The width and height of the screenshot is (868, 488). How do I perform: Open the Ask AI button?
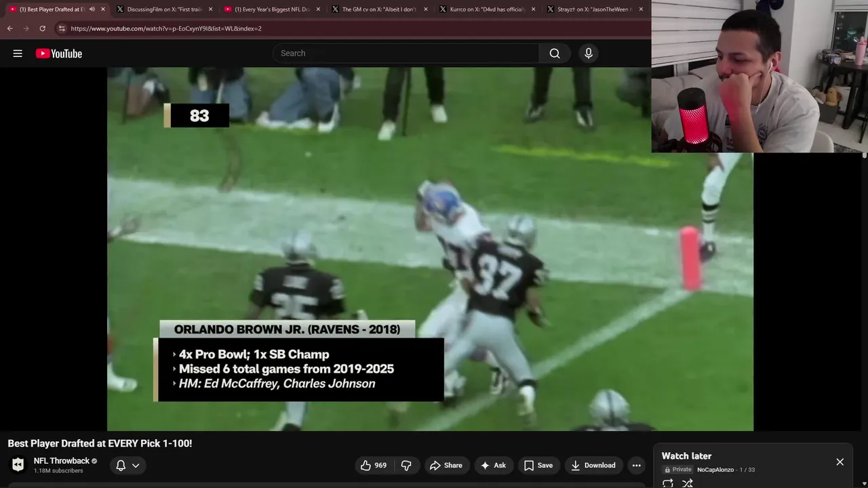(x=493, y=465)
